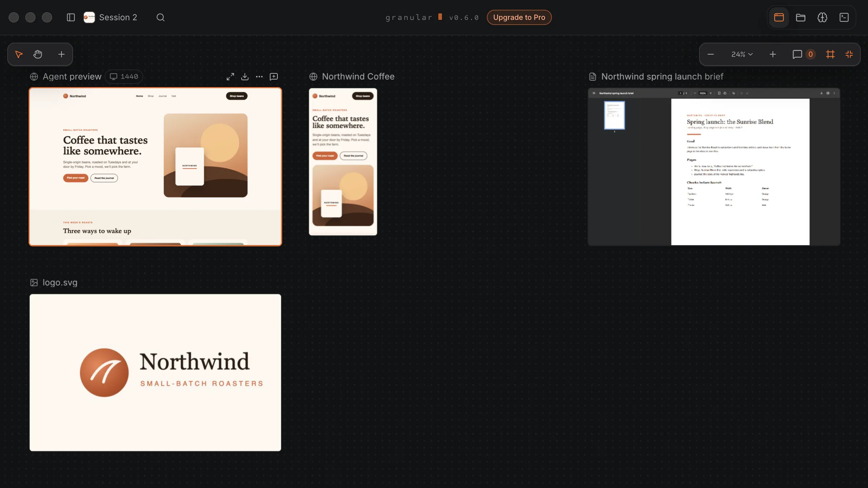
Task: Open the 24% zoom level dropdown
Action: tap(742, 54)
